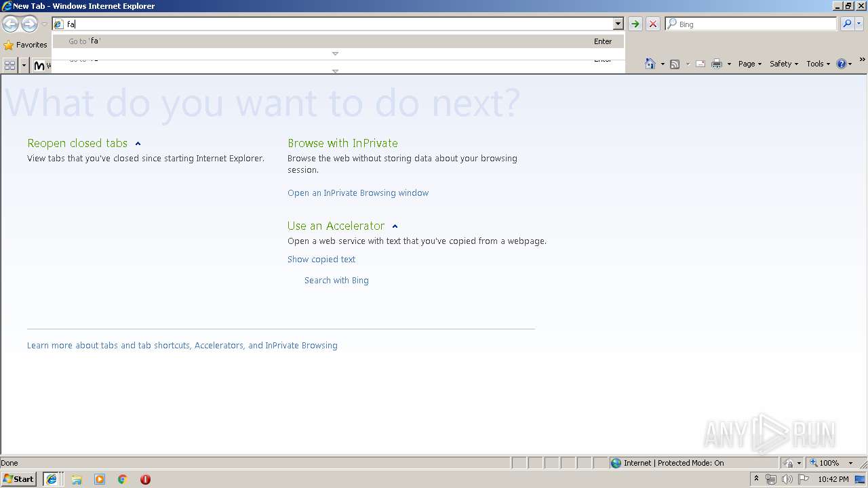Image resolution: width=868 pixels, height=488 pixels.
Task: Launch Windows Media Player from taskbar
Action: (x=100, y=479)
